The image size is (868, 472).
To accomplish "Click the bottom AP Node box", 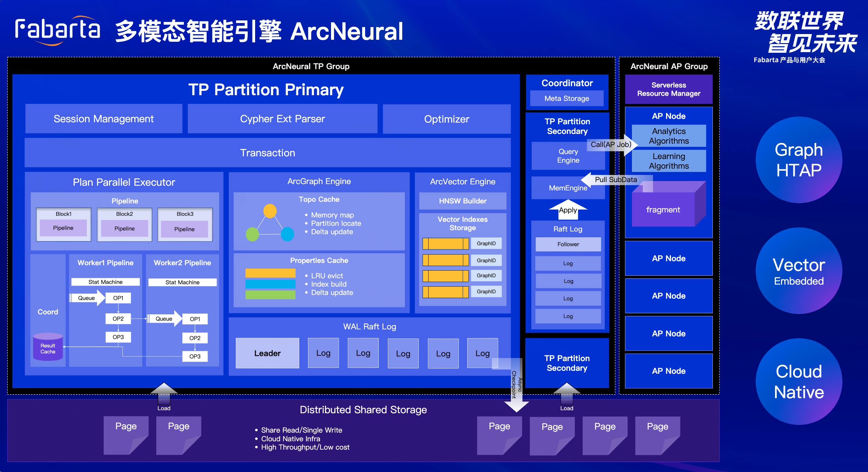I will click(668, 371).
